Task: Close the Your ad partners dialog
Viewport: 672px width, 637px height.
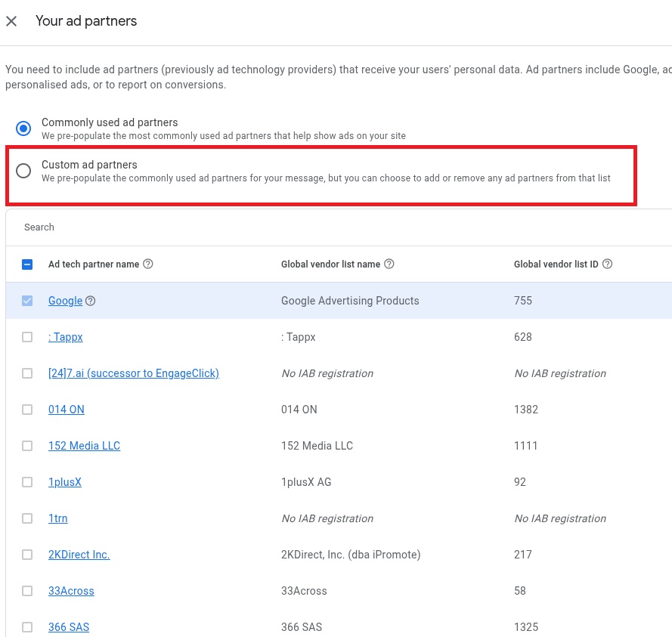Action: [11, 21]
